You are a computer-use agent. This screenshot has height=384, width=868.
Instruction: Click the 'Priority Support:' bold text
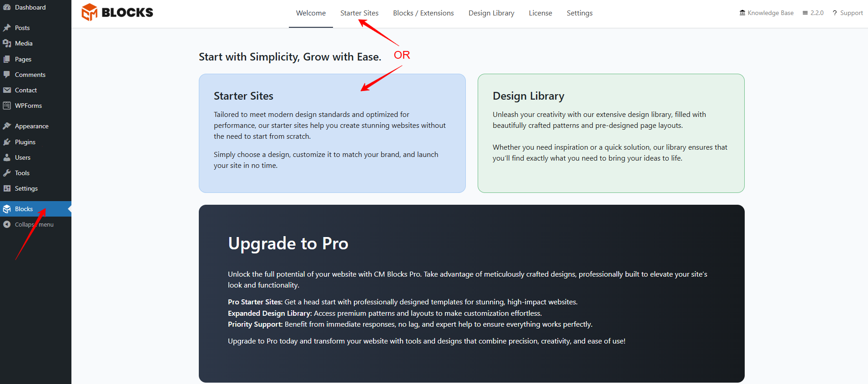pos(255,324)
